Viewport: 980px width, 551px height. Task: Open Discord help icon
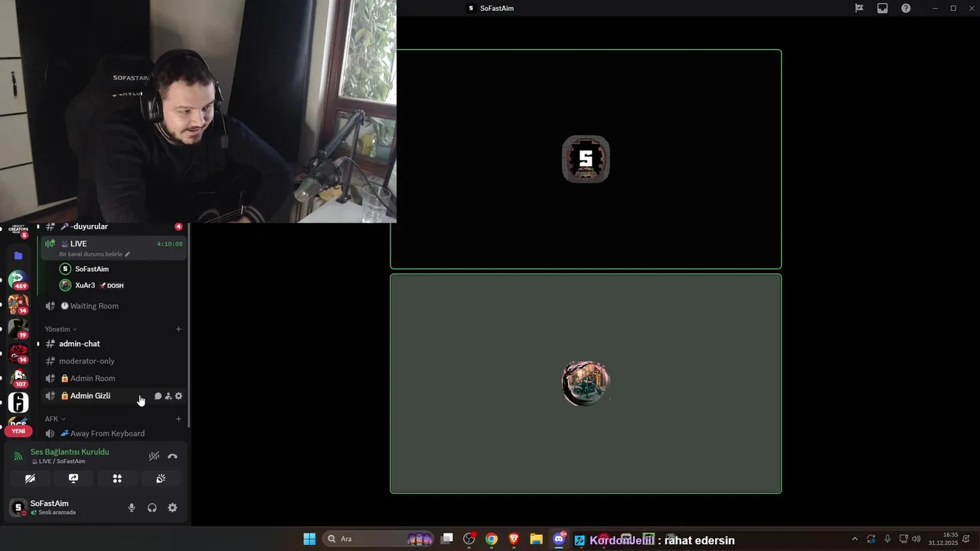click(x=906, y=8)
